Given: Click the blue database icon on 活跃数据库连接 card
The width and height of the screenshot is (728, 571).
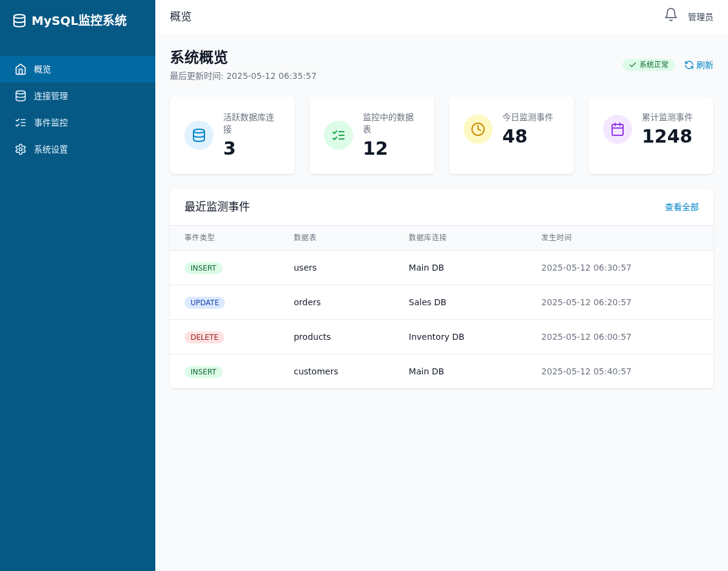Looking at the screenshot, I should (199, 135).
